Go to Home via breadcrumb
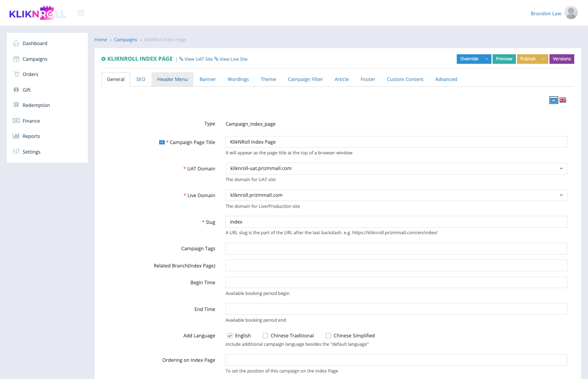This screenshot has width=588, height=379. [101, 40]
